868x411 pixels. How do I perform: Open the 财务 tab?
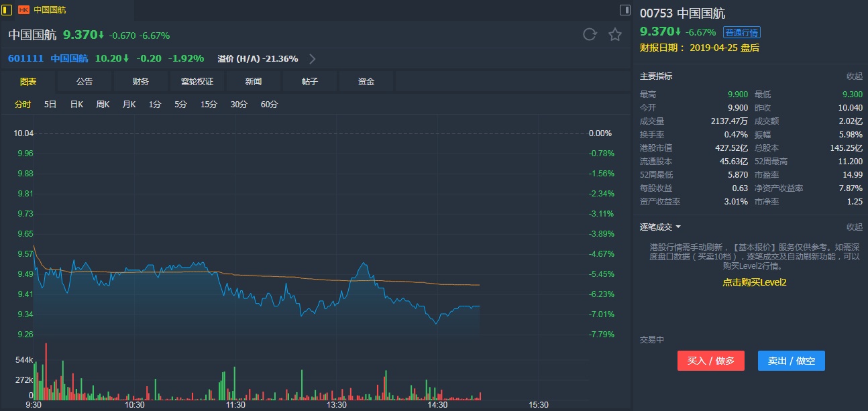(x=141, y=82)
